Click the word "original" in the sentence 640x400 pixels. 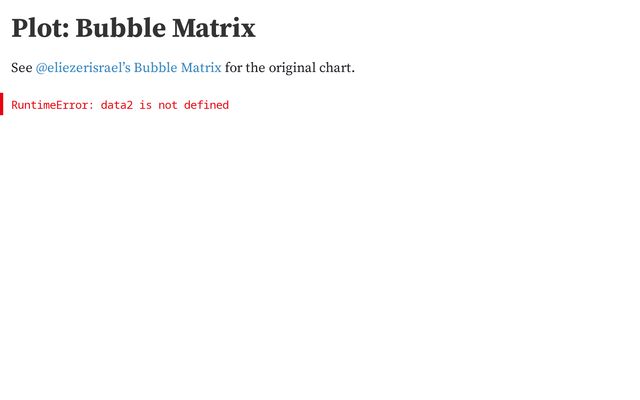(x=293, y=68)
